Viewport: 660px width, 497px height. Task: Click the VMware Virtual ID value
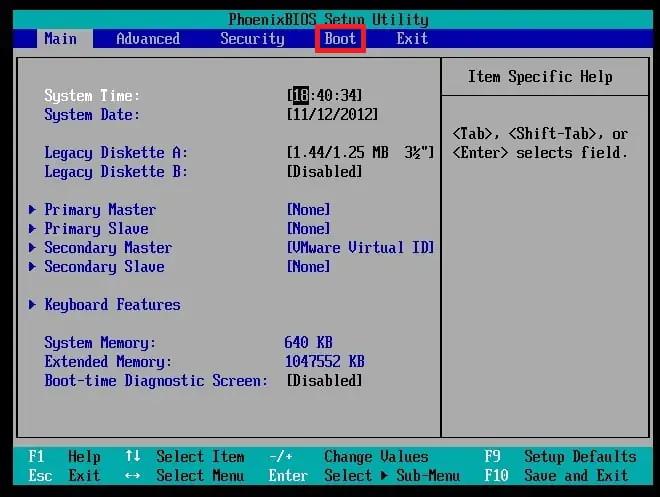coord(360,248)
